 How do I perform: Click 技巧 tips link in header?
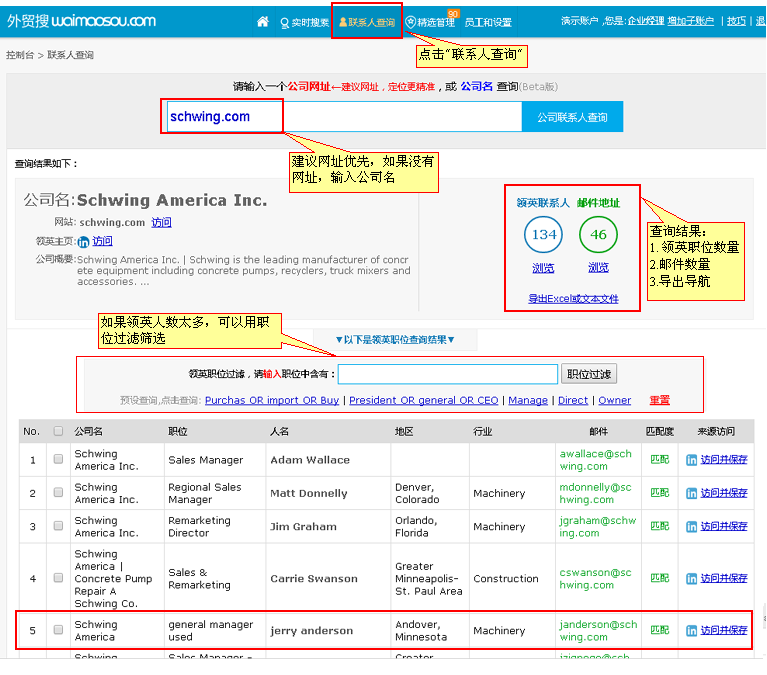(736, 21)
